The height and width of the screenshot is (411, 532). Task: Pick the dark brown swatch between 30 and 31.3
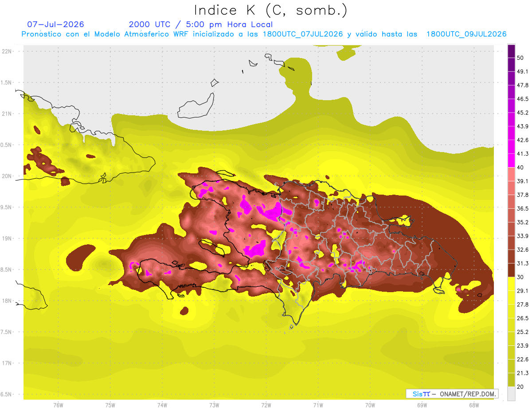511,270
